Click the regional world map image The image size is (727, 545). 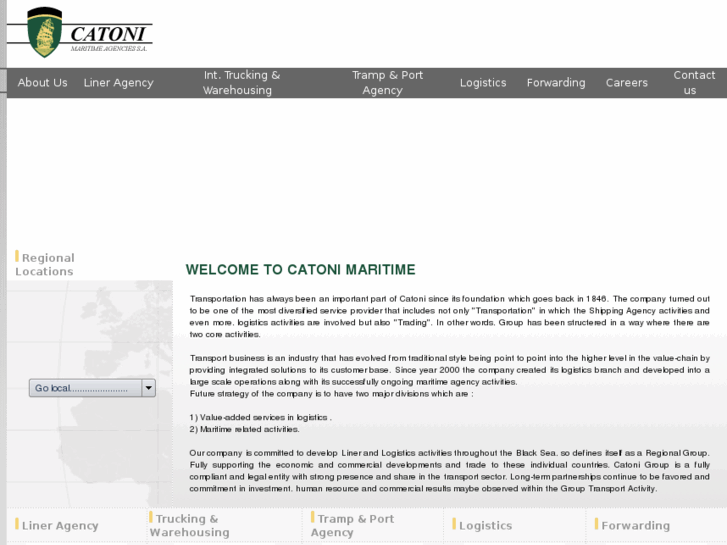tap(90, 393)
